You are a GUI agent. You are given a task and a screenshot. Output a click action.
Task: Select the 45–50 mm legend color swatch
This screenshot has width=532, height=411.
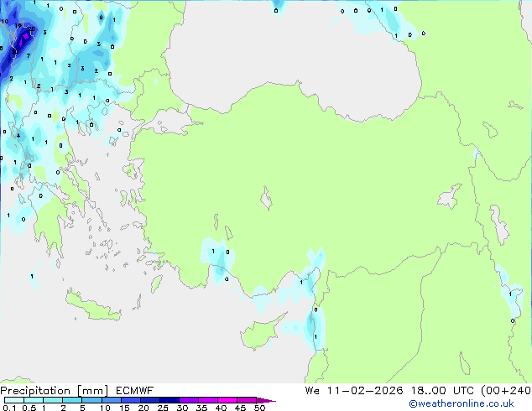tap(247, 400)
